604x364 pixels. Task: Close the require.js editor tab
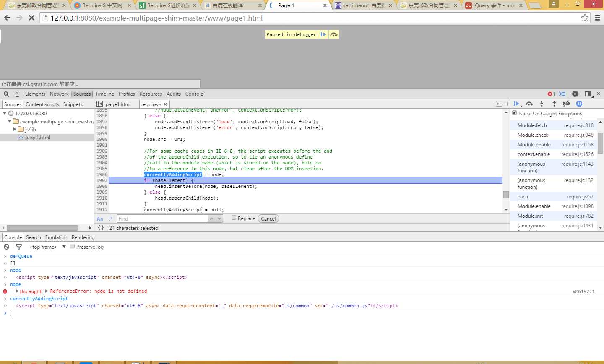(165, 104)
